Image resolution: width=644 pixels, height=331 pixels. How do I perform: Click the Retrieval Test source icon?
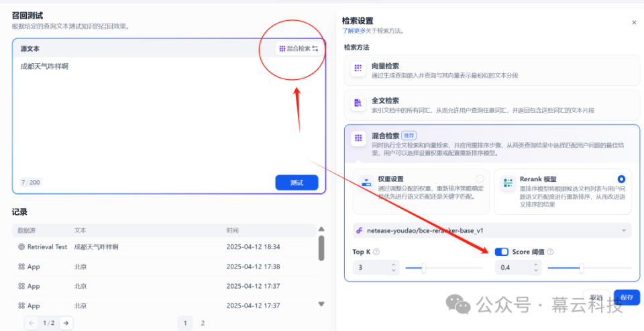[21, 246]
